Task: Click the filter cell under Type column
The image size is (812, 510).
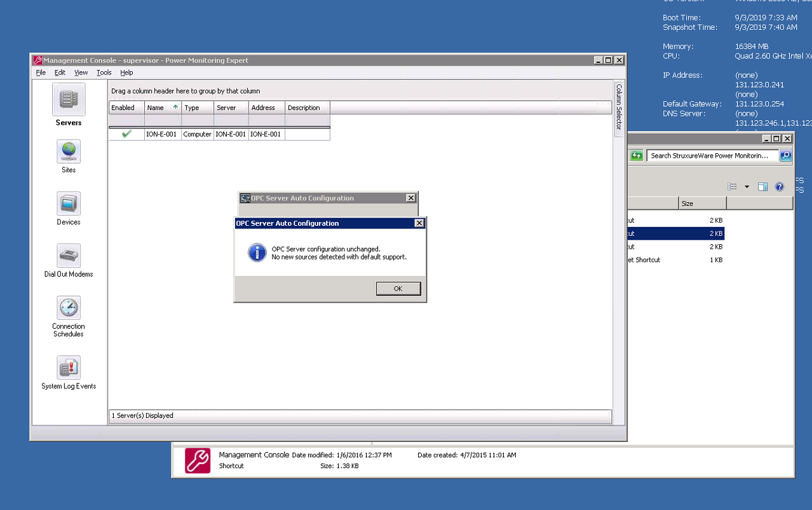Action: point(198,120)
